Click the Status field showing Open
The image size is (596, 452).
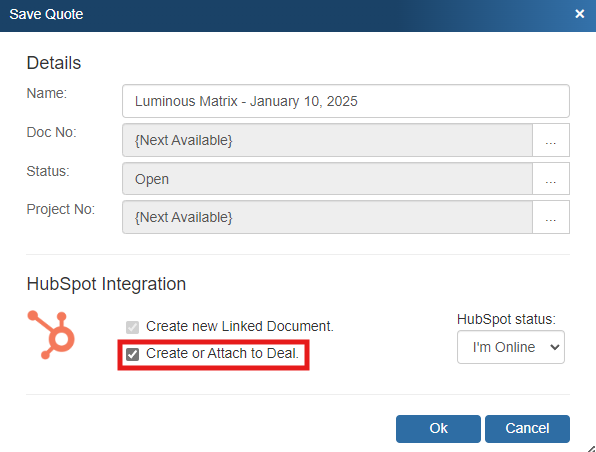[327, 179]
